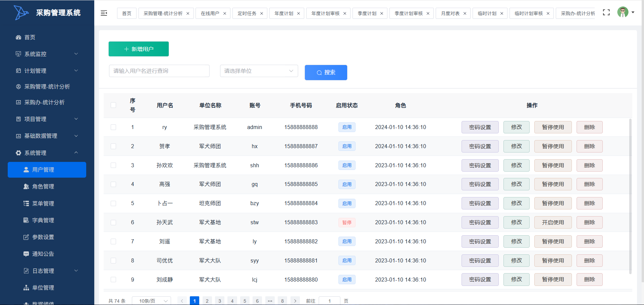
Task: Close the 定时任务 tab
Action: pos(262,13)
